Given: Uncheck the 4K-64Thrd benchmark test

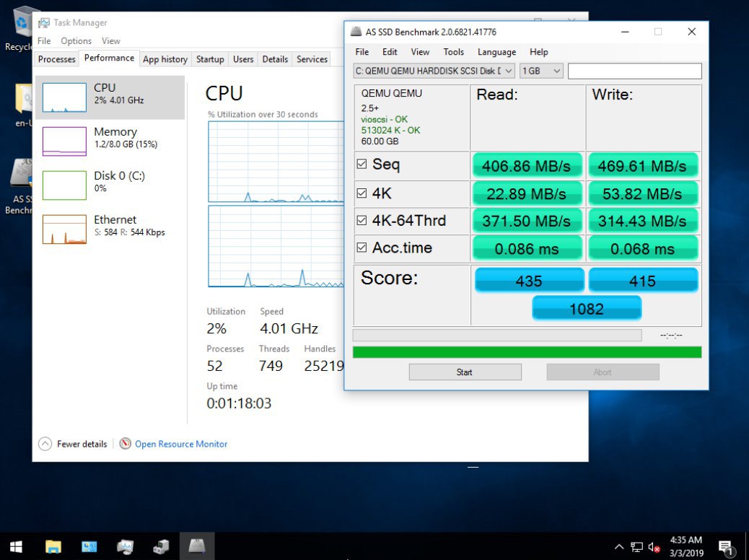Looking at the screenshot, I should pos(362,221).
